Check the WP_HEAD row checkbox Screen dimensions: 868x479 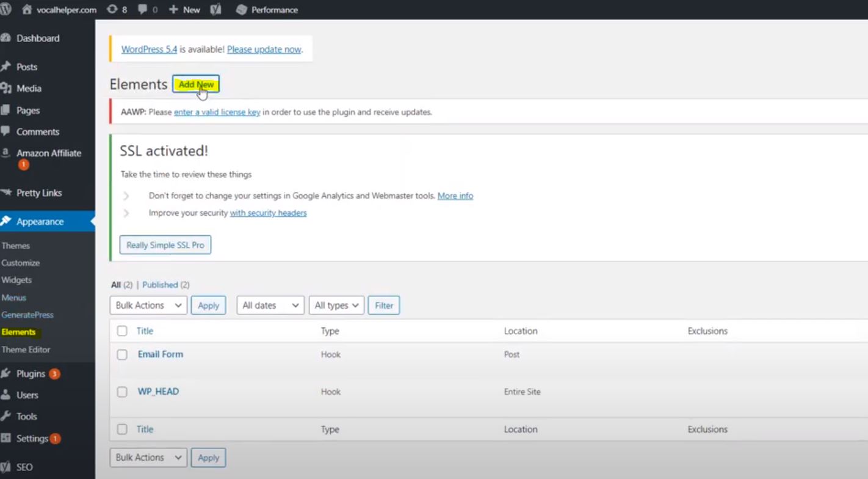point(122,392)
